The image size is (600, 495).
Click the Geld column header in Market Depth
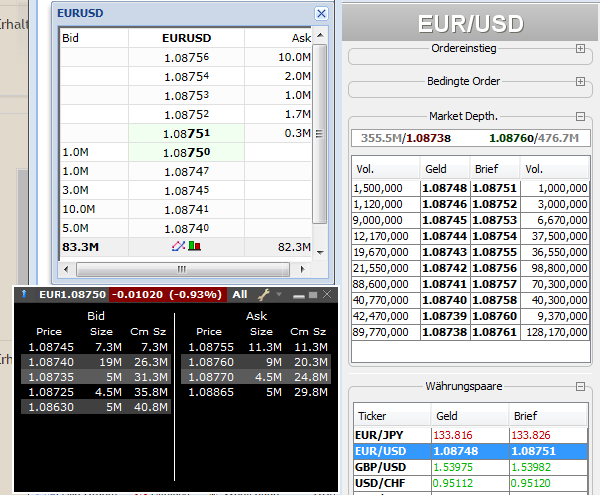click(436, 170)
